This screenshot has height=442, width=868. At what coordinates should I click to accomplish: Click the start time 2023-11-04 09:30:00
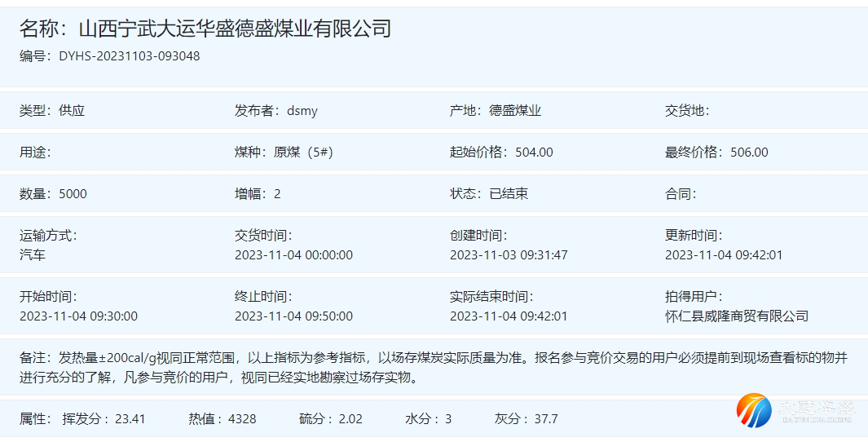78,316
